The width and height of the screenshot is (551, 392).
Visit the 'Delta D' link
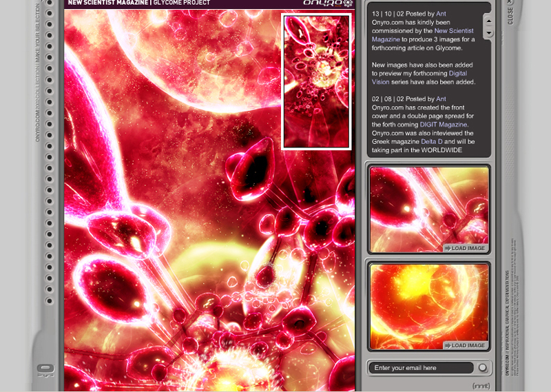click(432, 141)
